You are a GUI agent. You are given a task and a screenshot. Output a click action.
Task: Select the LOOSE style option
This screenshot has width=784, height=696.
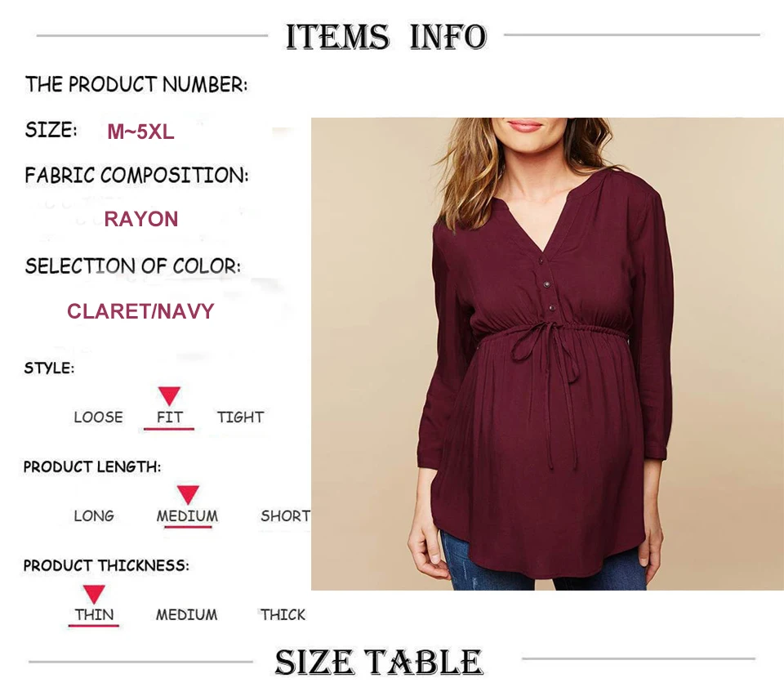coord(99,417)
